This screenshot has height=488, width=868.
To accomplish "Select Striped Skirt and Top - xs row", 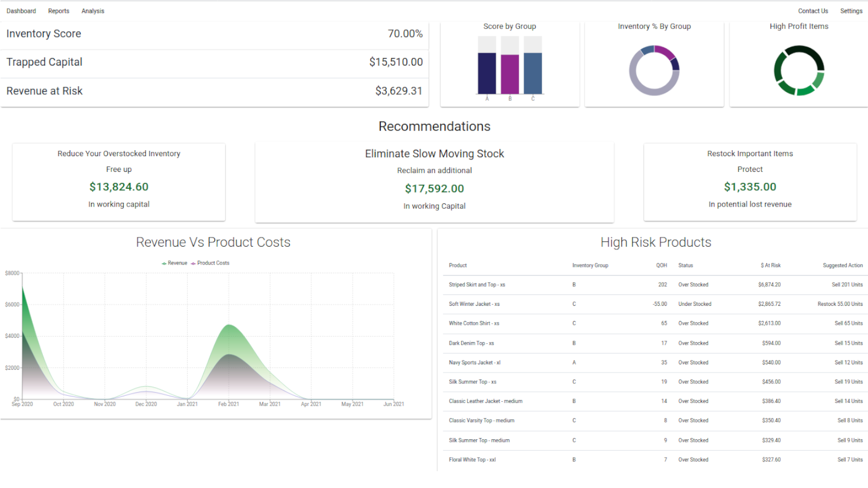I will [655, 285].
